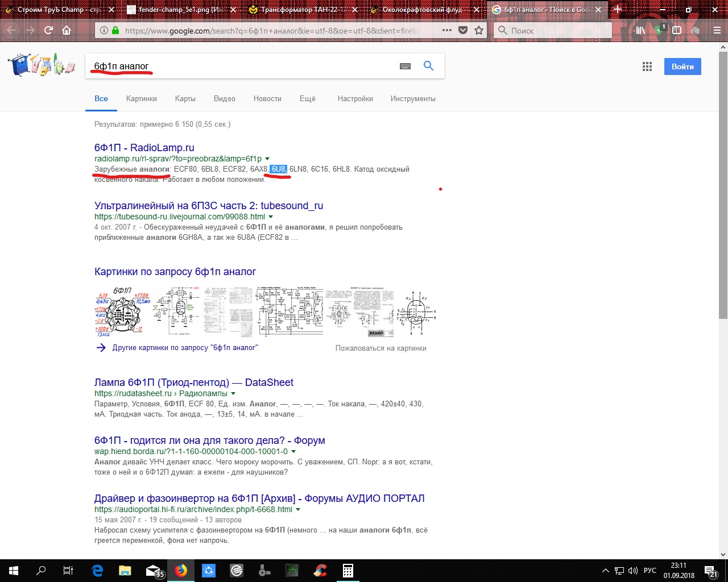Open the 6Ф1П - RadioLamp.ru result
The height and width of the screenshot is (582, 728).
[x=144, y=148]
